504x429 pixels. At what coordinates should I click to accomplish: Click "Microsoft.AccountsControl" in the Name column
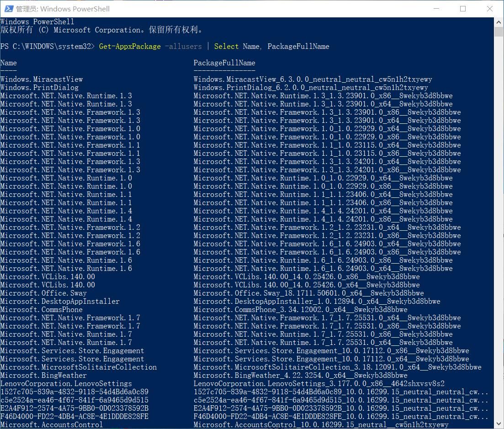(x=52, y=425)
